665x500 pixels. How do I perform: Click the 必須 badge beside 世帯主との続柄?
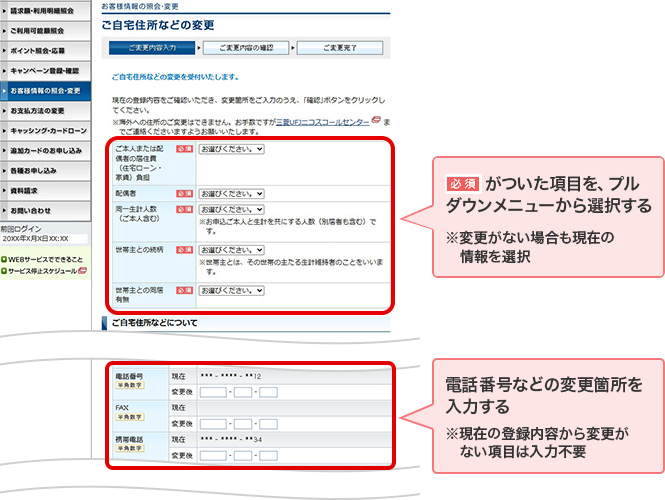(184, 250)
